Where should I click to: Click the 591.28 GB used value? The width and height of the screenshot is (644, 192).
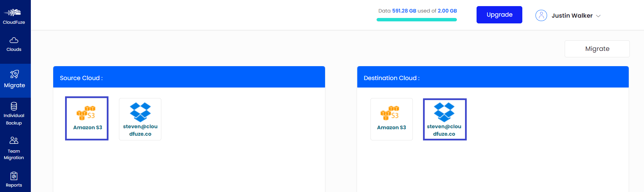click(404, 11)
